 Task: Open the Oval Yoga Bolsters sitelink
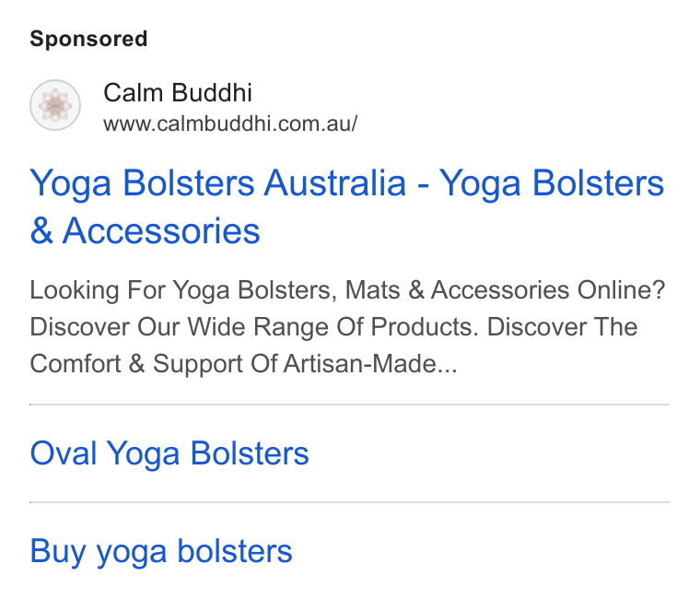point(169,453)
